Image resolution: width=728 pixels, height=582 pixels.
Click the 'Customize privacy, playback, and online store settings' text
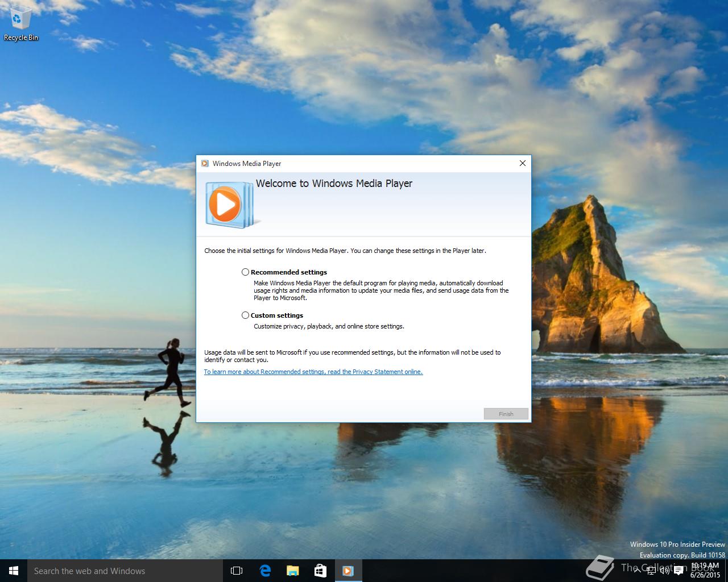pyautogui.click(x=329, y=326)
